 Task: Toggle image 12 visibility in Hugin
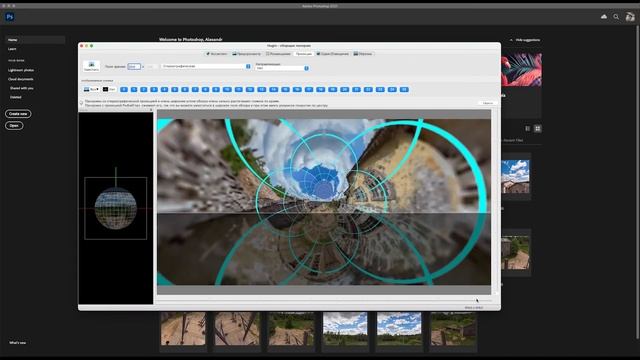click(x=250, y=89)
